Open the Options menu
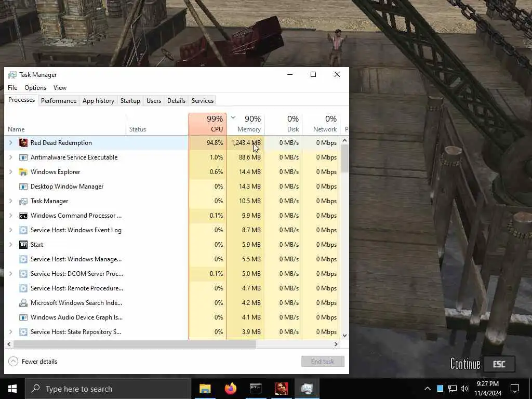This screenshot has width=532, height=399. coord(35,88)
